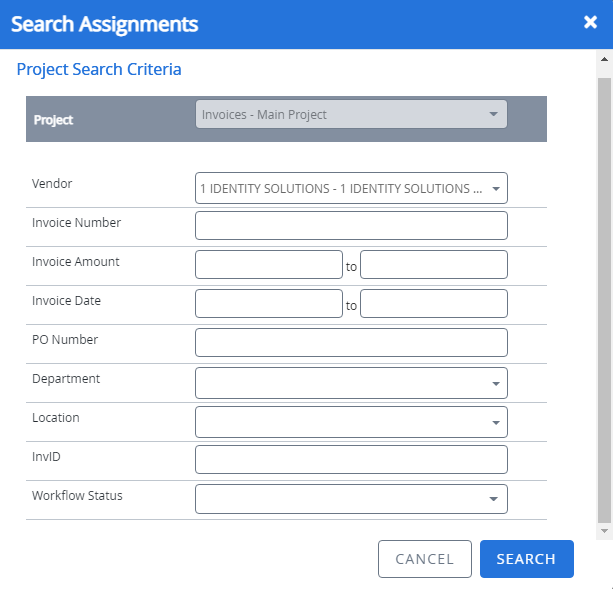Open the Workflow Status dropdown
613x589 pixels.
click(x=351, y=499)
